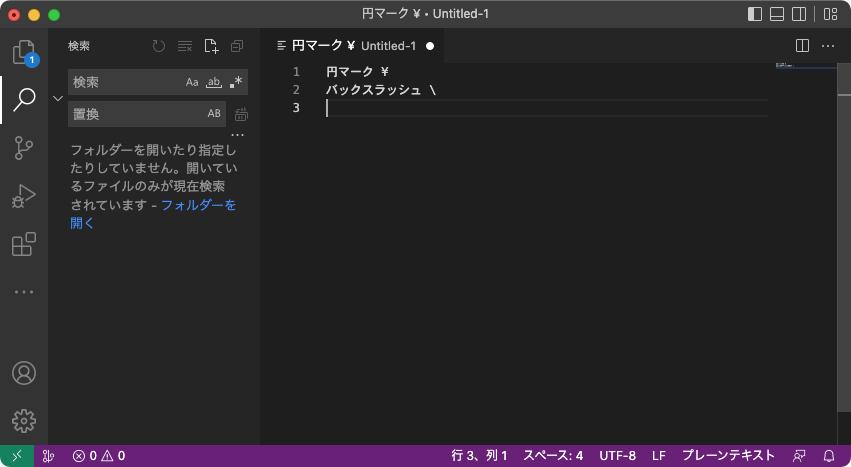The height and width of the screenshot is (467, 851).
Task: Click the UTF-8 encoding in status bar
Action: pyautogui.click(x=617, y=456)
